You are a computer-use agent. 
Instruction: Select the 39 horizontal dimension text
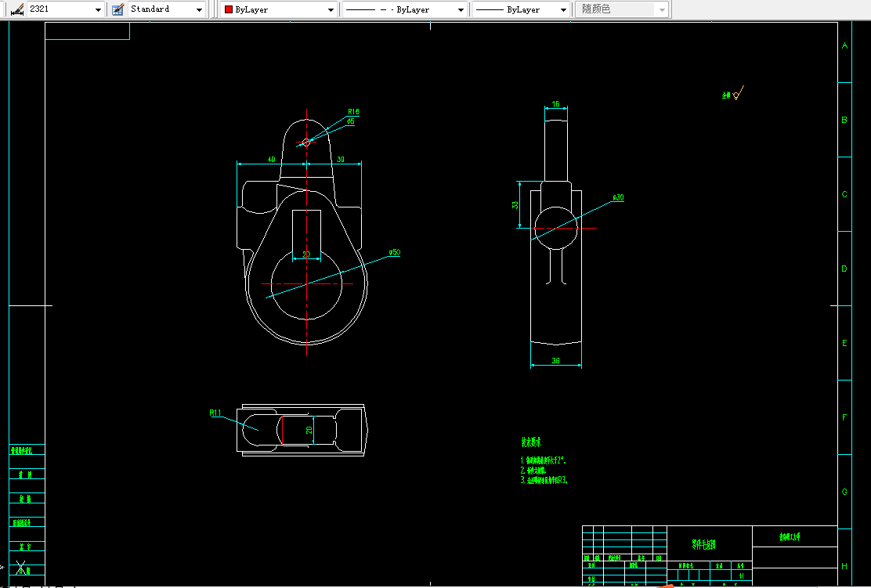pos(341,160)
